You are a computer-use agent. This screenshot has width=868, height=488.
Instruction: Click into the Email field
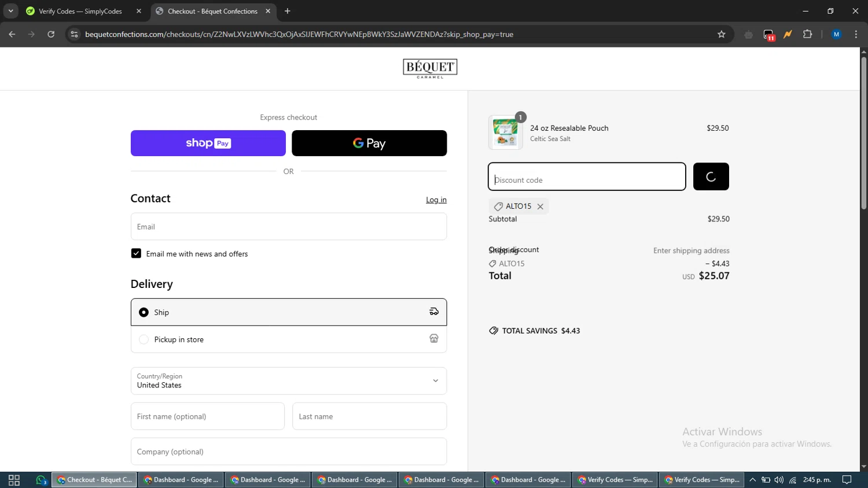coord(289,227)
